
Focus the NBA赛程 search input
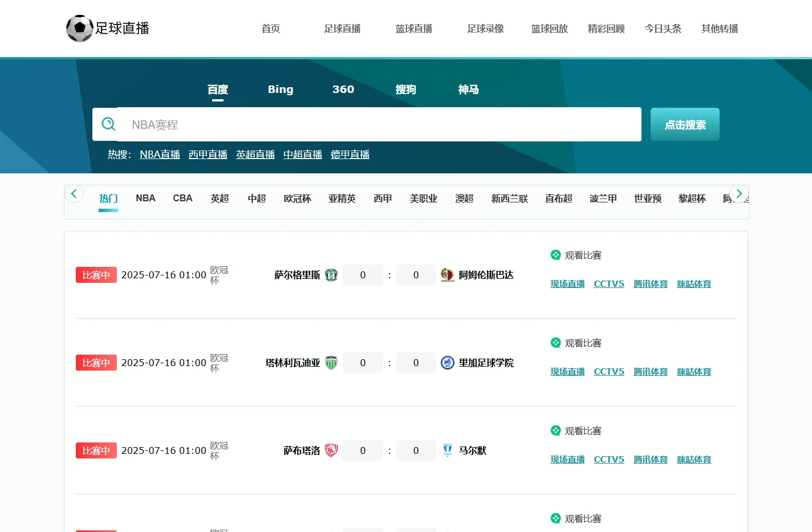(x=379, y=124)
